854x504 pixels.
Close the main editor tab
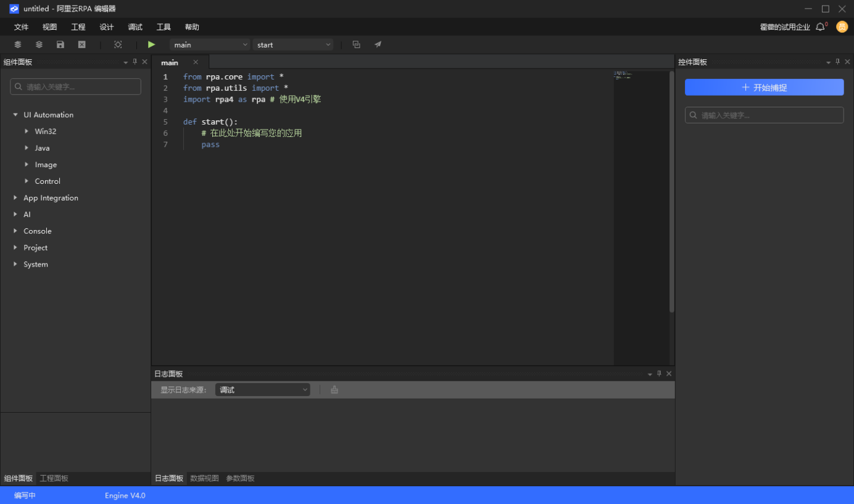point(196,62)
